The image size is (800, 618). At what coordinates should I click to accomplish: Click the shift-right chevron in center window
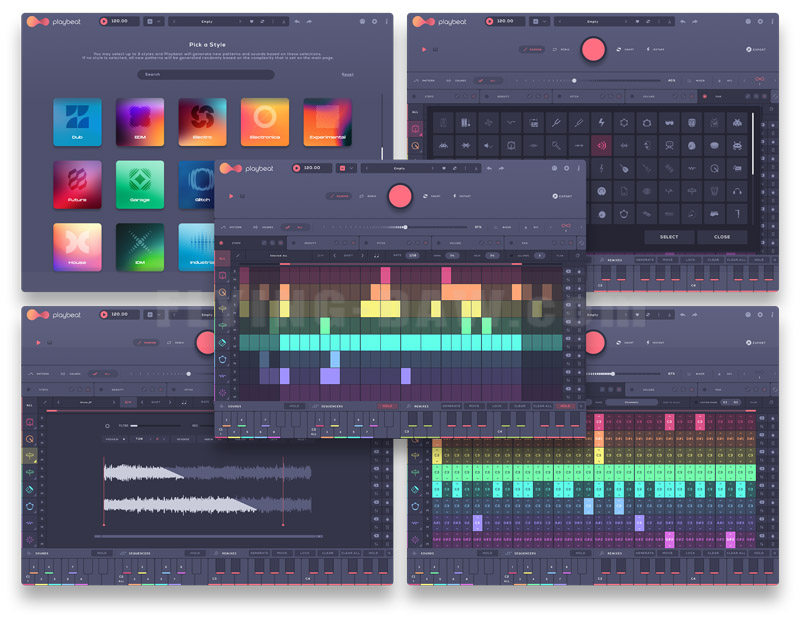pyautogui.click(x=363, y=255)
